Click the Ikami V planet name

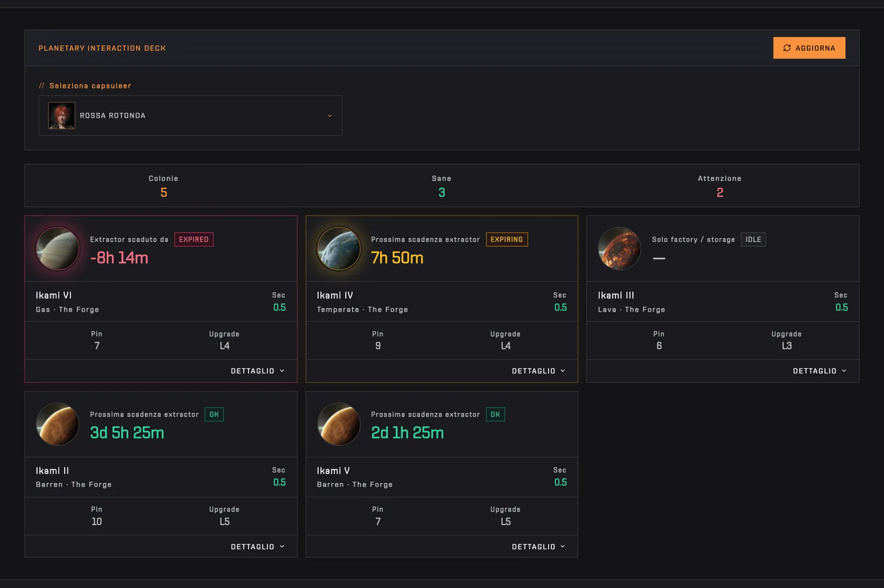pyautogui.click(x=333, y=471)
